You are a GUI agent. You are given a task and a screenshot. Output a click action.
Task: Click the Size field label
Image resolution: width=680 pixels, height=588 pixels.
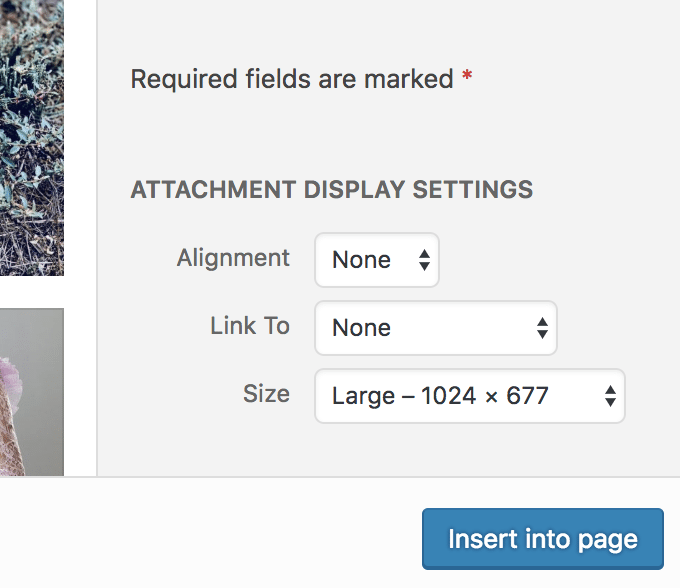[266, 394]
